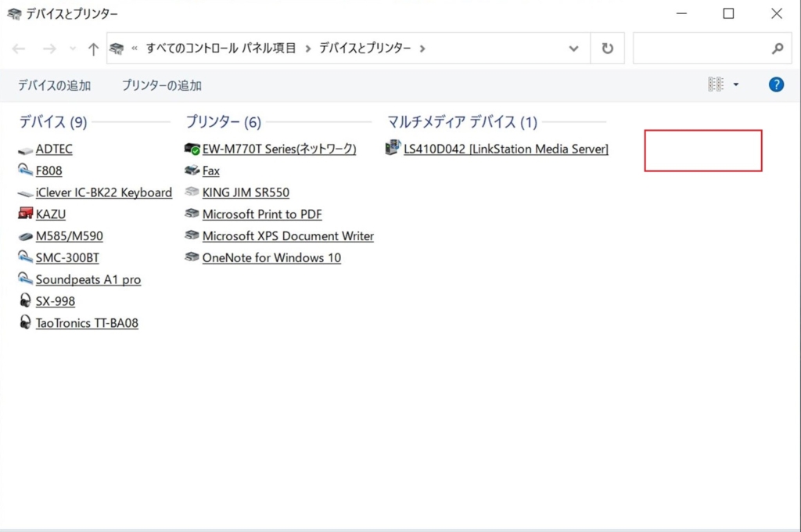Select the KAZU computer icon

click(x=25, y=214)
